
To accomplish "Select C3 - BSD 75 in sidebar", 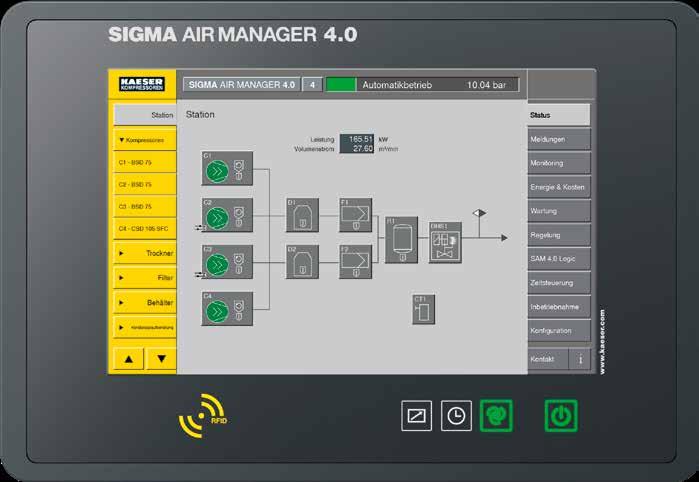I will (x=145, y=206).
